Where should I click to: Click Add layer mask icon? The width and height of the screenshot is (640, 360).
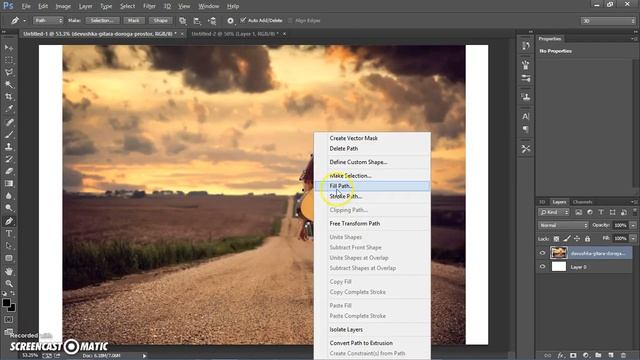tap(573, 356)
